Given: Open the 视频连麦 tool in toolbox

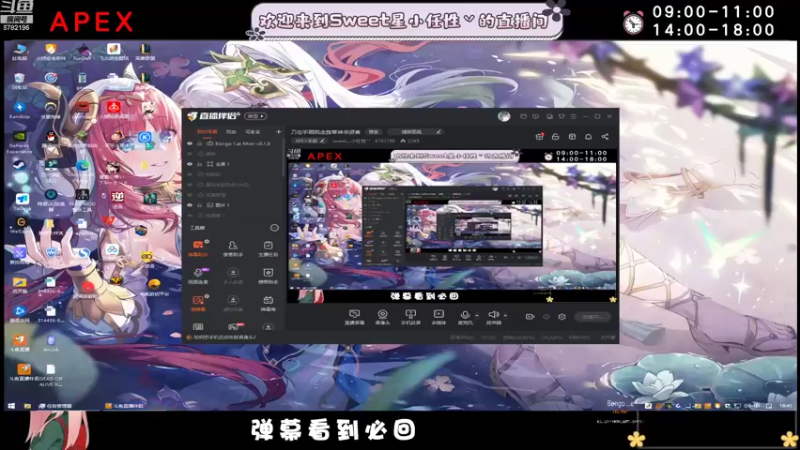Looking at the screenshot, I should [198, 276].
